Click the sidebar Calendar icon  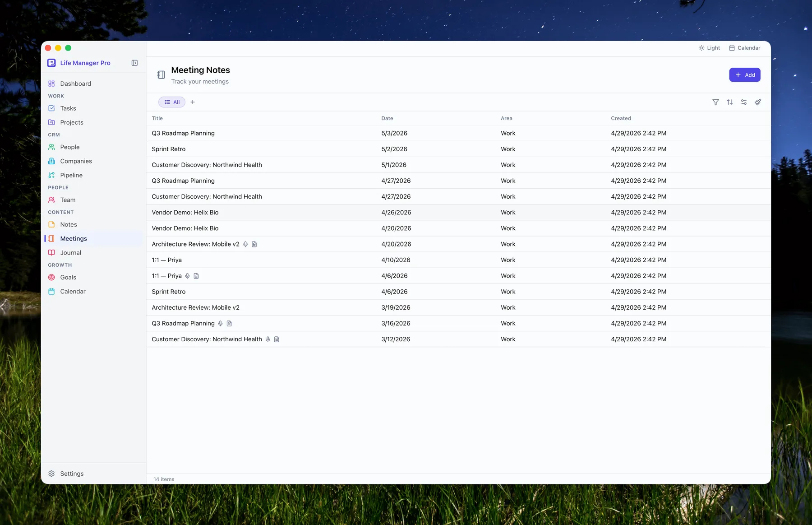click(51, 292)
